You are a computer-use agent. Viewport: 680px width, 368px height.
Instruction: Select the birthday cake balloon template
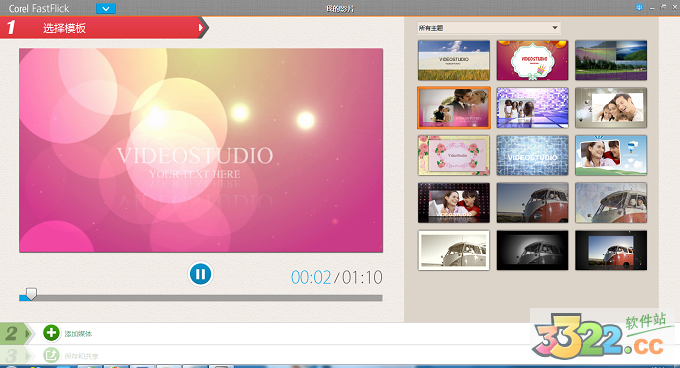coord(532,60)
